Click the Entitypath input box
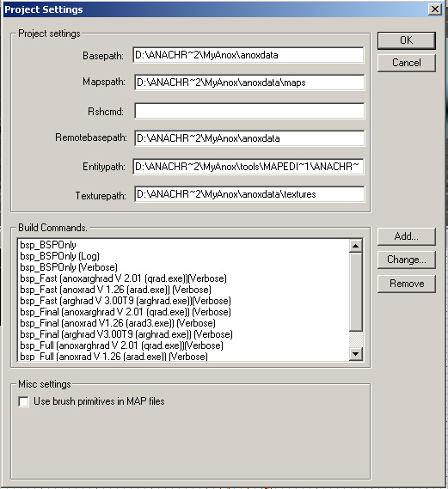 pos(249,167)
